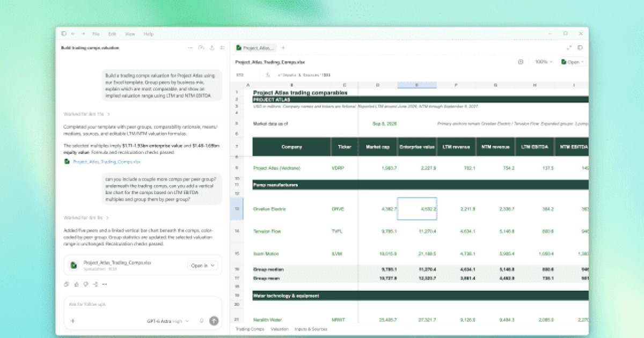Open the Edit menu
The height and width of the screenshot is (338, 644).
click(x=112, y=34)
